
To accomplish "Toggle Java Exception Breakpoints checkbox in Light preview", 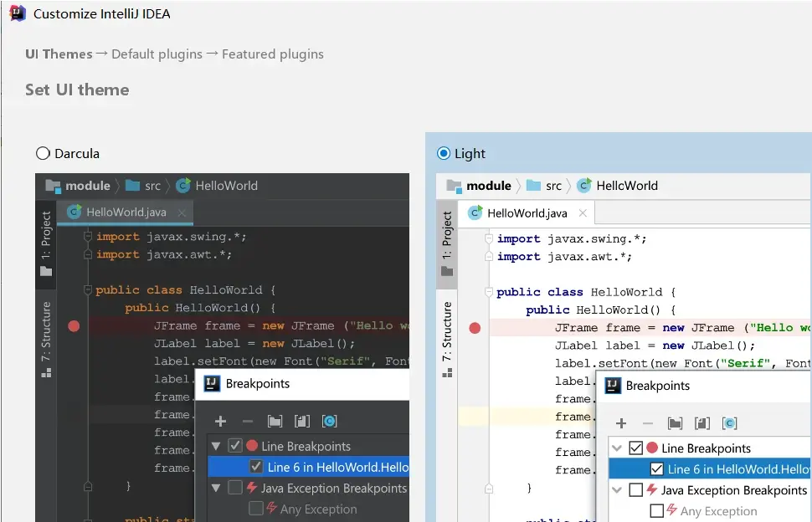I will [x=636, y=489].
